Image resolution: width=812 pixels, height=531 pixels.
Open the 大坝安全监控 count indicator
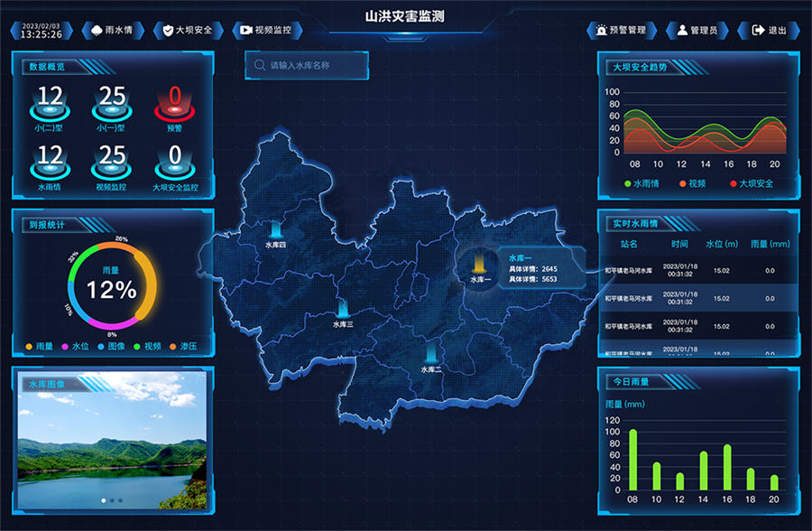tap(175, 164)
